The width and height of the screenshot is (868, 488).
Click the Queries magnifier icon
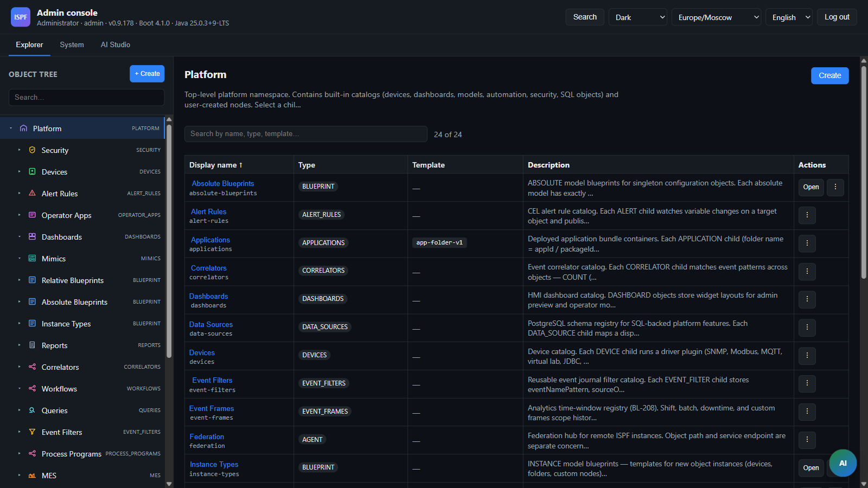click(32, 410)
